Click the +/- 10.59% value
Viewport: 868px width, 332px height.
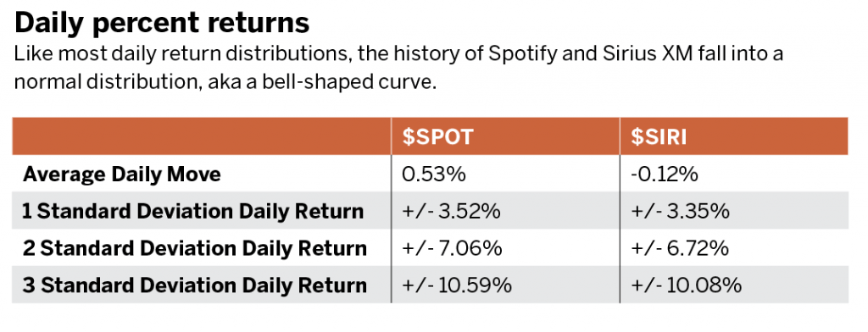click(x=457, y=285)
